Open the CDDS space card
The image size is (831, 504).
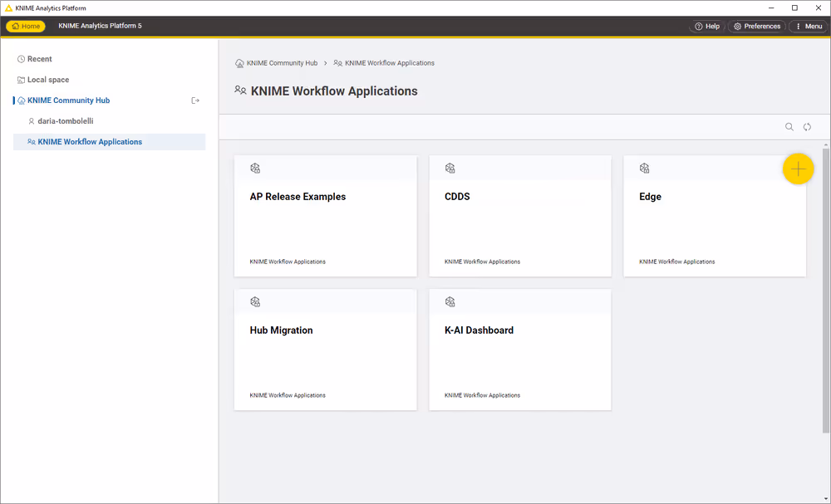pos(519,216)
